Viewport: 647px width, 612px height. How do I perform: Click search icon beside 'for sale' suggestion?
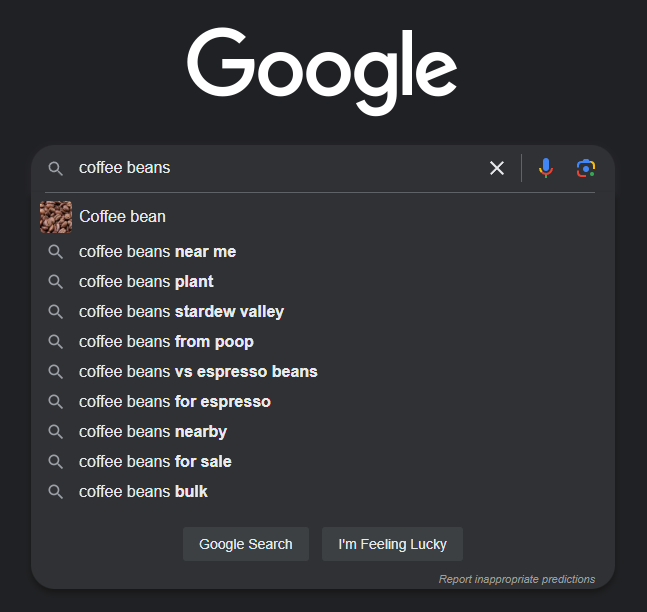tap(56, 462)
